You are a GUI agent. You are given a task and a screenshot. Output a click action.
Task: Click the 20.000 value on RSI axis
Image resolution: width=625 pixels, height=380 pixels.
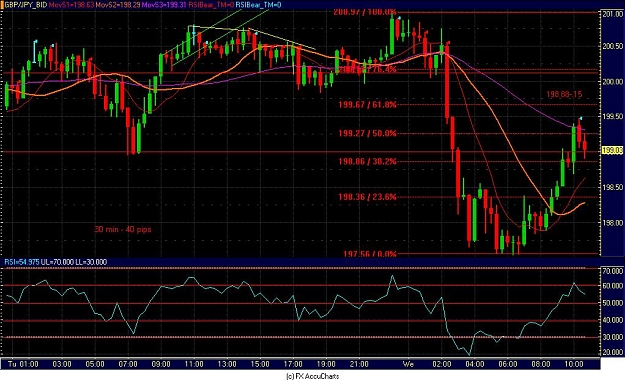pos(612,352)
